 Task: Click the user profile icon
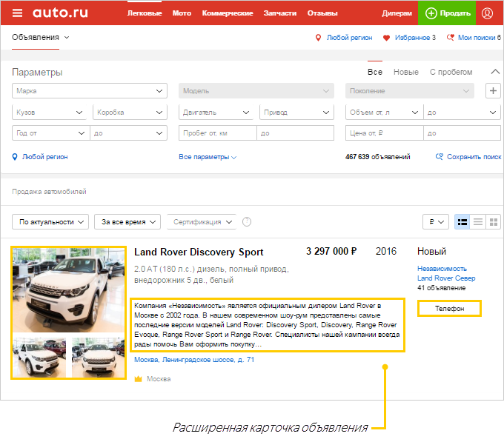487,13
